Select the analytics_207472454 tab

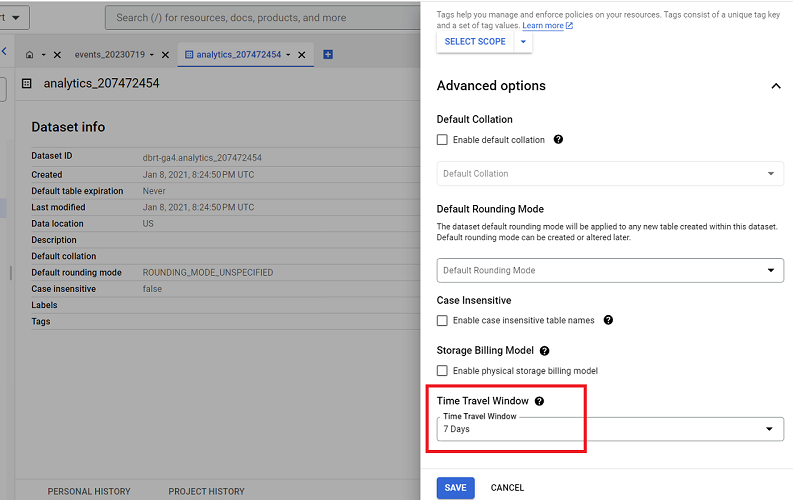[x=238, y=55]
